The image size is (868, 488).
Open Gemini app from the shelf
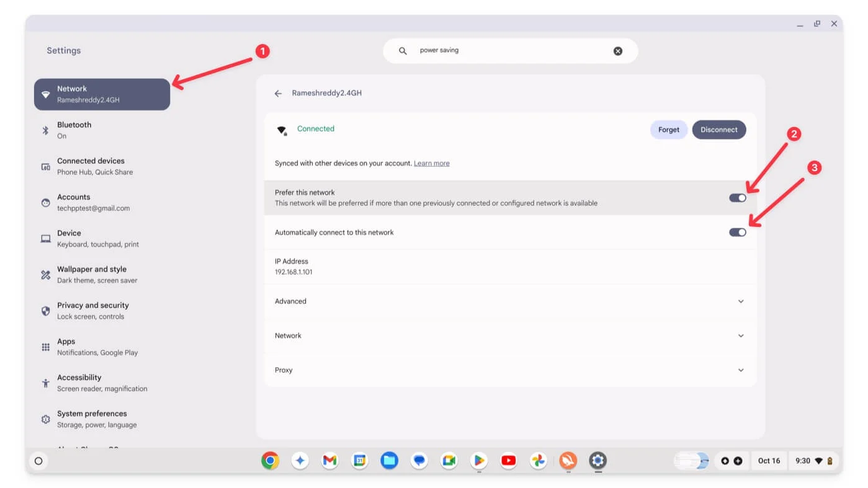300,460
